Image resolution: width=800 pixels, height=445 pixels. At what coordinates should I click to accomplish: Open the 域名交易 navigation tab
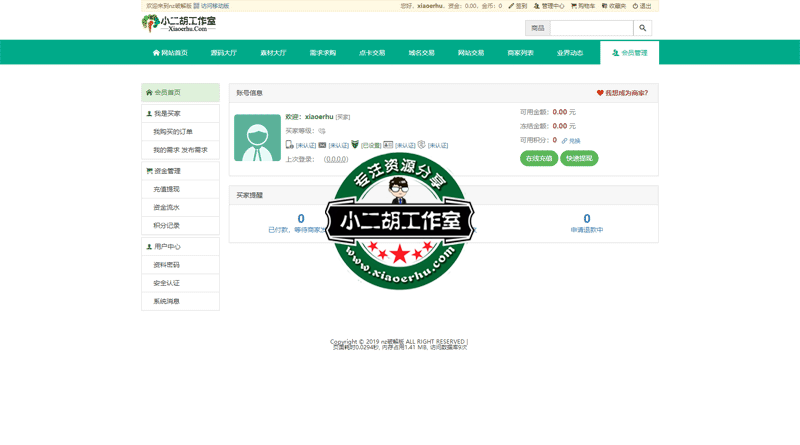coord(421,53)
